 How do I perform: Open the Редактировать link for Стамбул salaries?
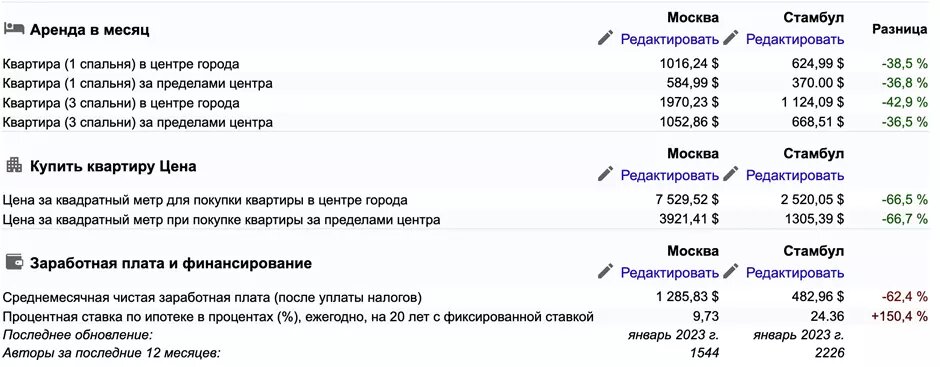point(795,272)
